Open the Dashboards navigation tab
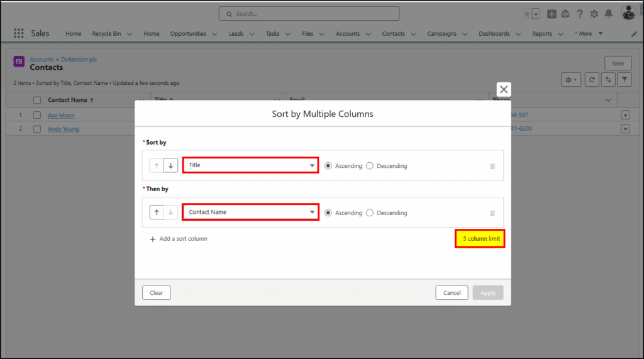 494,34
